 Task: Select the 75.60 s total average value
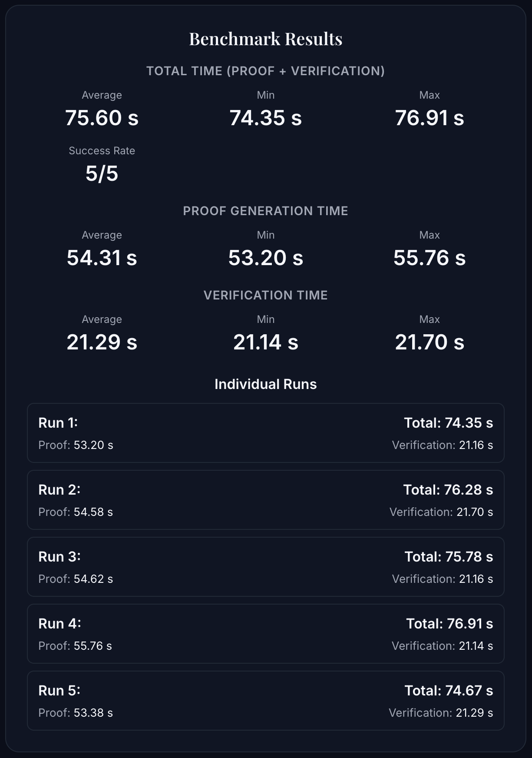coord(102,118)
